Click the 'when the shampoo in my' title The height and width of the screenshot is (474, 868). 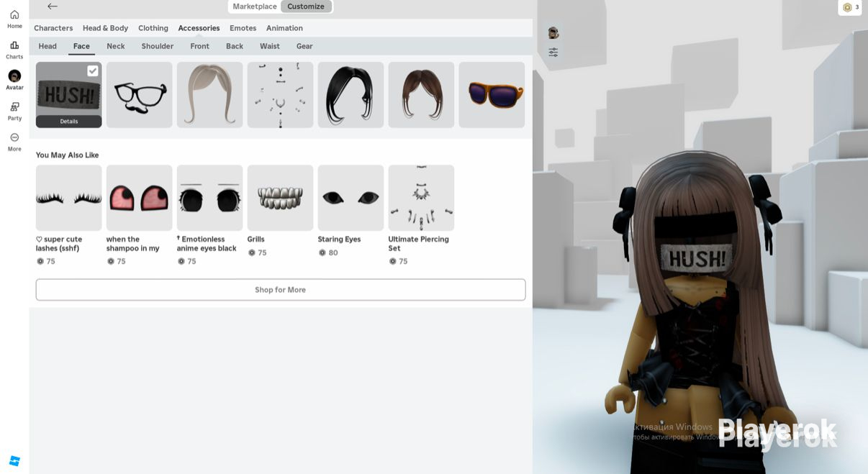133,244
